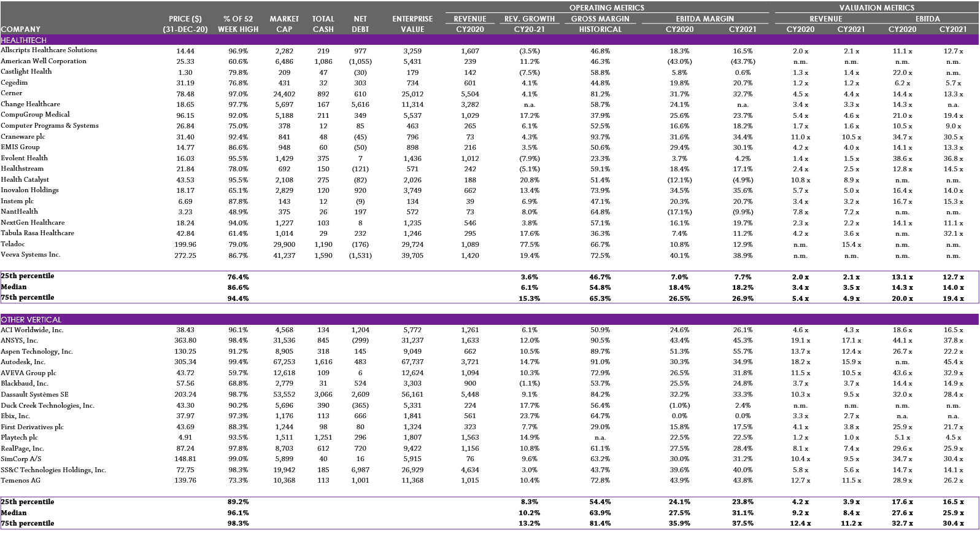Click Dassault Systèmes SE company name
This screenshot has width=980, height=533.
click(x=35, y=394)
